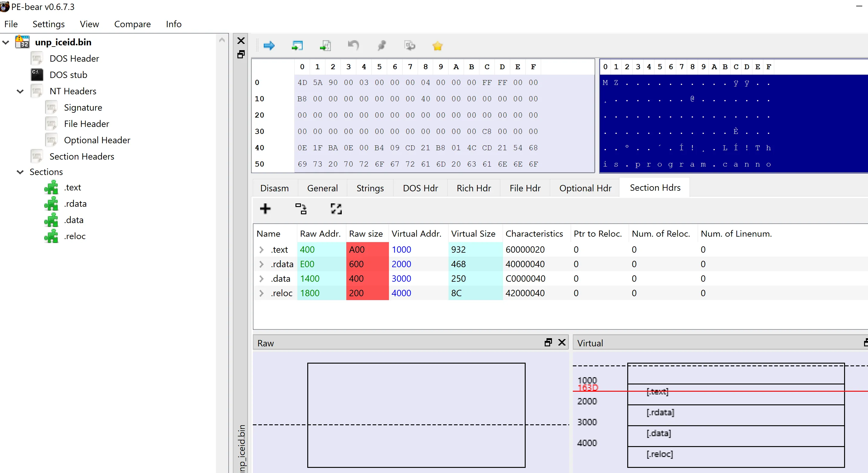This screenshot has width=868, height=473.
Task: Click the Characteristics column header
Action: point(537,233)
